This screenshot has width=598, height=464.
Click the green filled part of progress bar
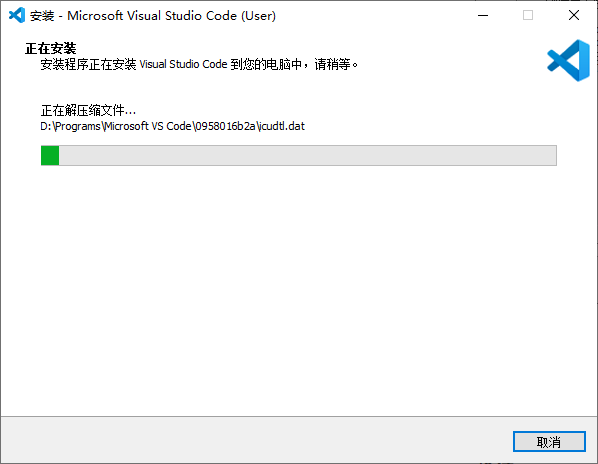click(x=50, y=155)
